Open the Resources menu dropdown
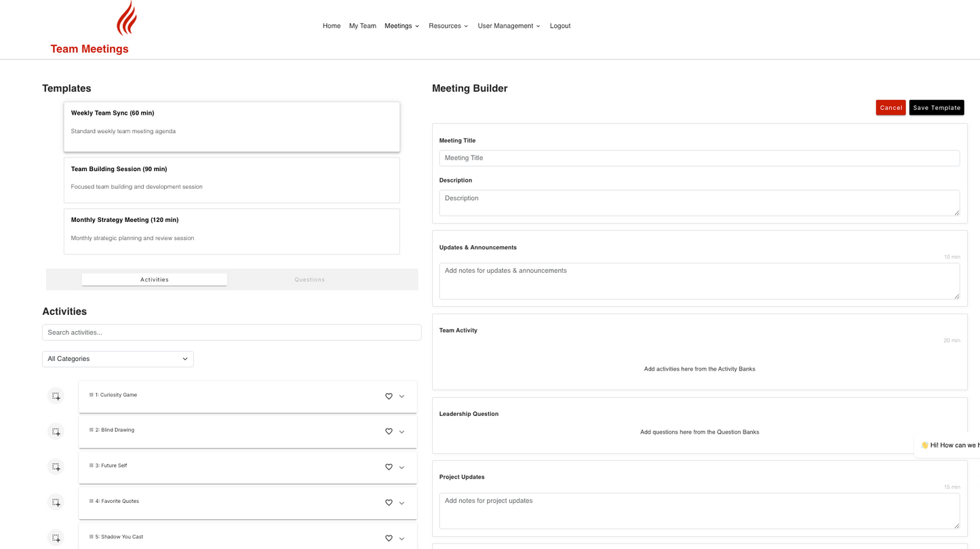The image size is (980, 549). pyautogui.click(x=448, y=26)
